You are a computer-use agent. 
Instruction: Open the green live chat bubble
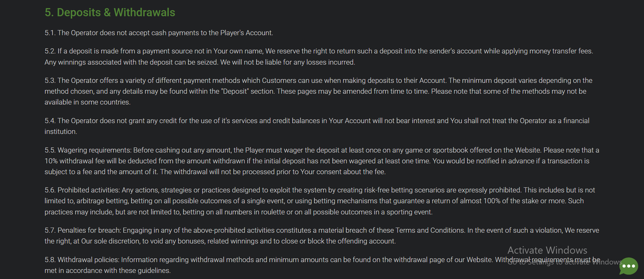(x=628, y=266)
